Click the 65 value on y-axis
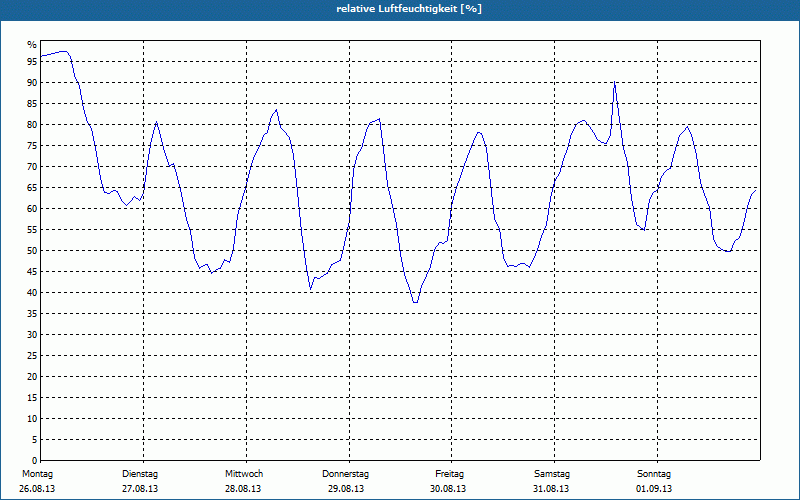Screen dimensions: 800x500 [x=32, y=188]
